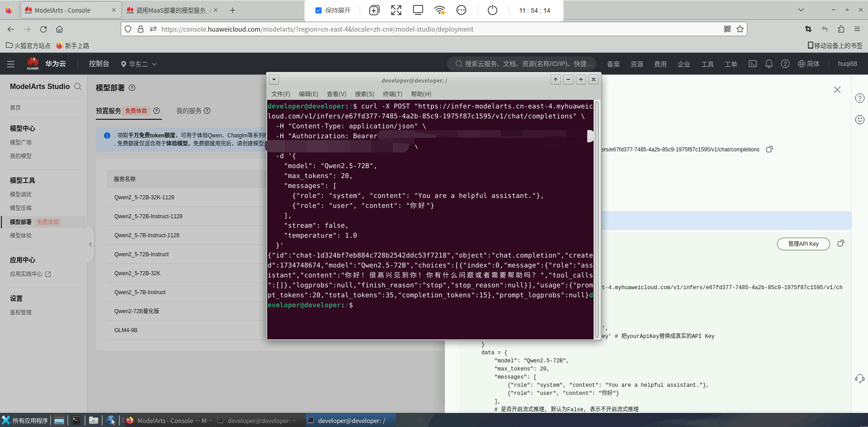Open the CloudShell terminal icon
Screen dimensions: 868x427
753,64
